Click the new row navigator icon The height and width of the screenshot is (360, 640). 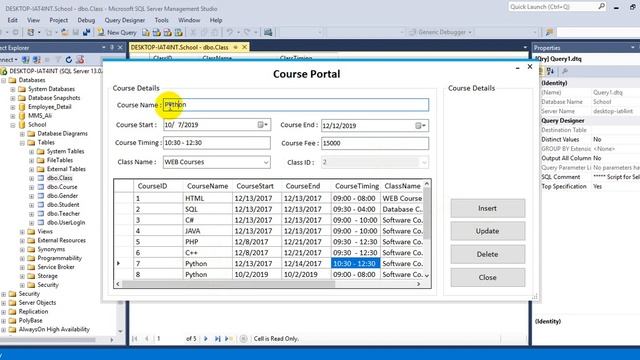[229, 338]
